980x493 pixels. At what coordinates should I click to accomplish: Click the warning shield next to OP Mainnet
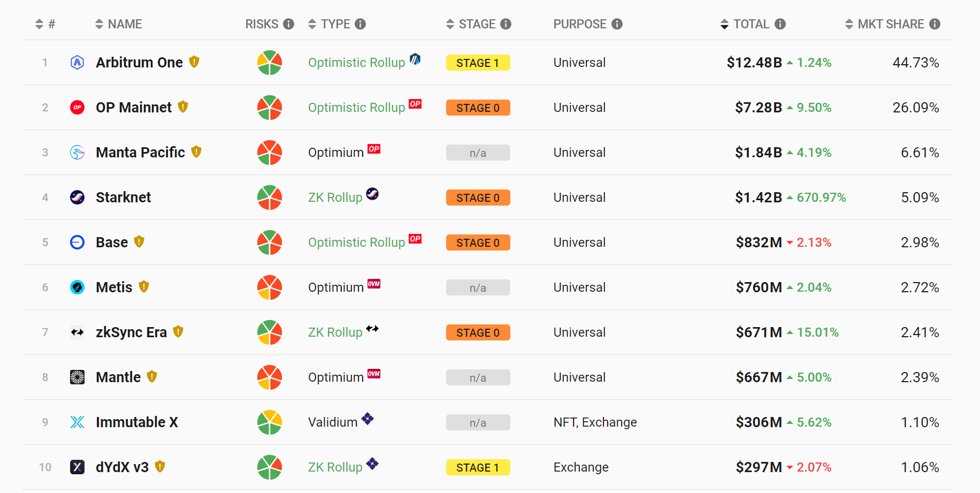183,107
